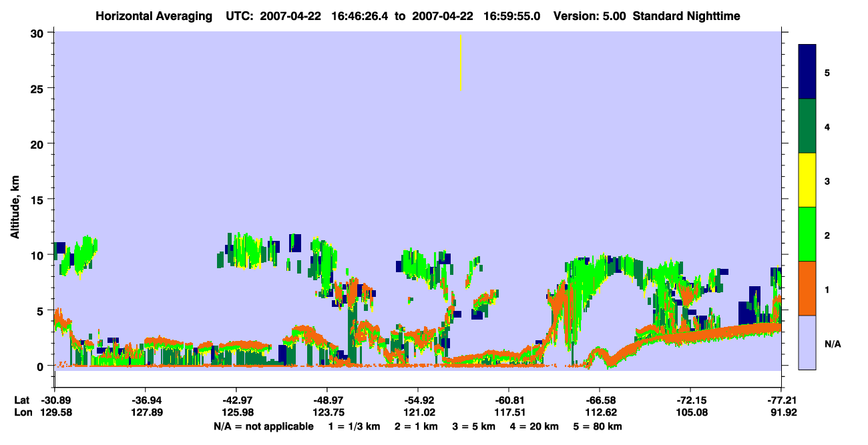
Task: Click latitude value '-77.21'
Action: 781,400
